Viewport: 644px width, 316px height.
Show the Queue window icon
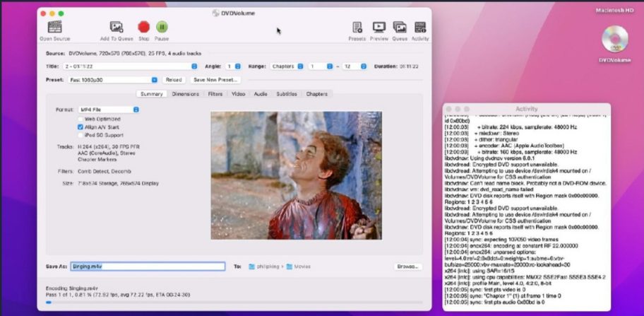coord(400,27)
